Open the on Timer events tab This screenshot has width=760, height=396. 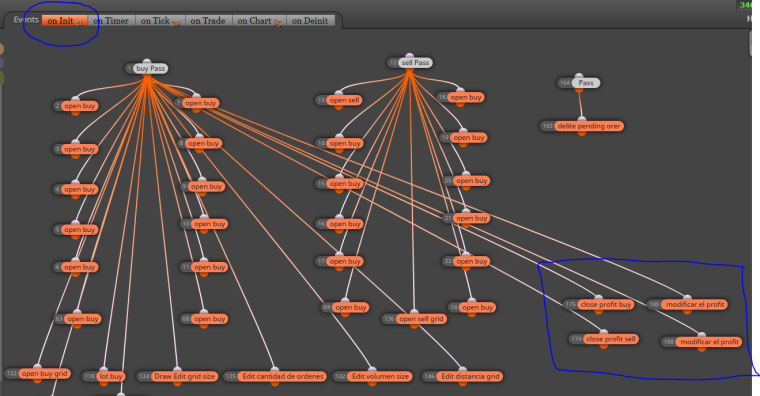coord(111,21)
